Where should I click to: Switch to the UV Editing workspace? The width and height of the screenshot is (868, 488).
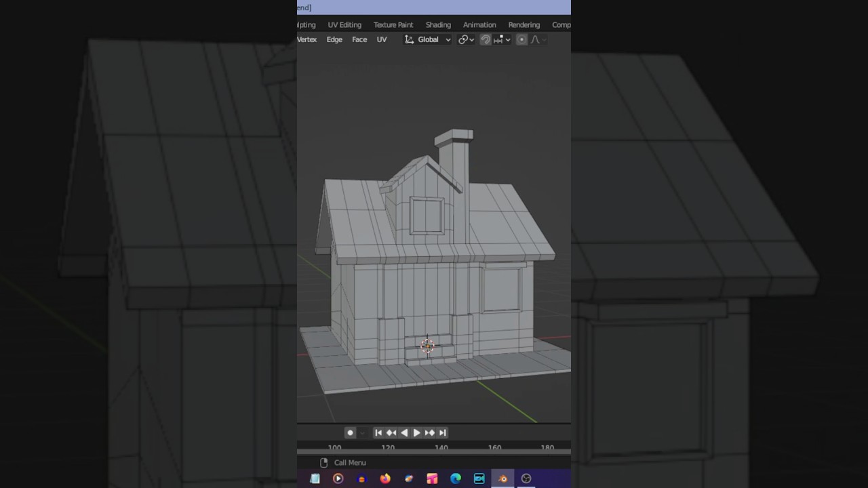(344, 24)
